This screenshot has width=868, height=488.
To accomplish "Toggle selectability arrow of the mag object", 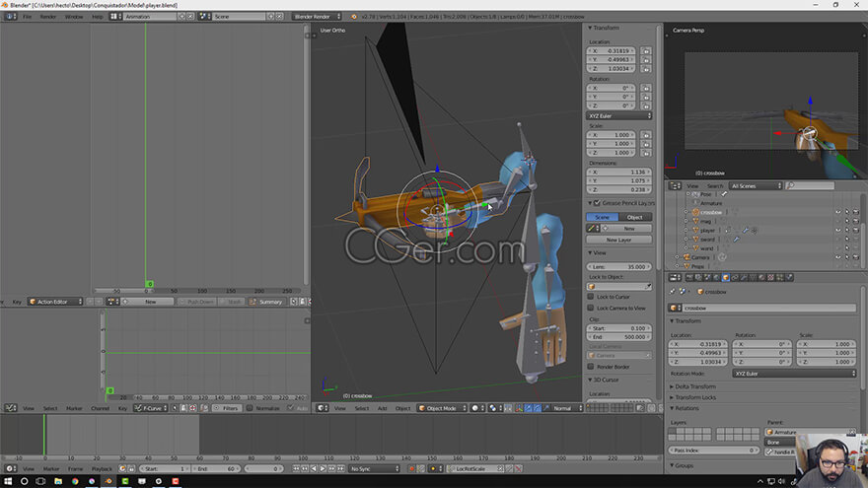I will pyautogui.click(x=847, y=221).
